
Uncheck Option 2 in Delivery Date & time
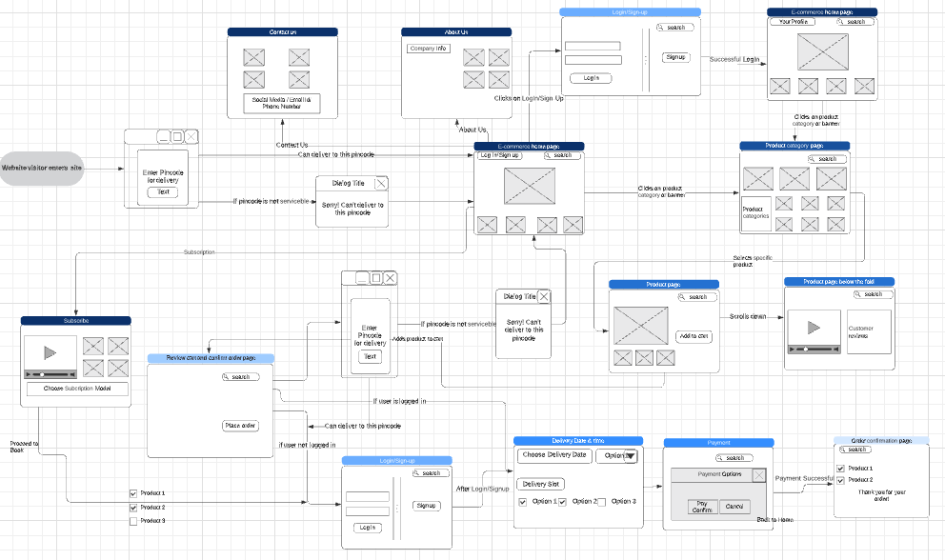(562, 502)
